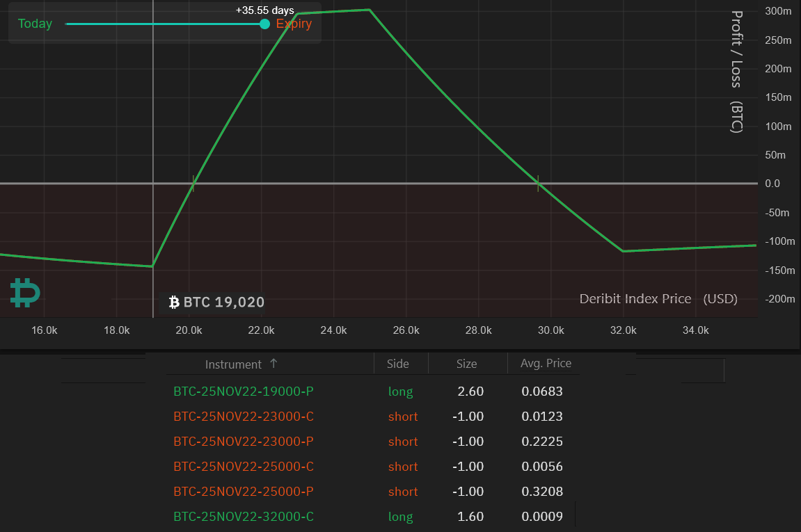Click the BTC-25NOV22-25000-P instrument name

pos(244,492)
